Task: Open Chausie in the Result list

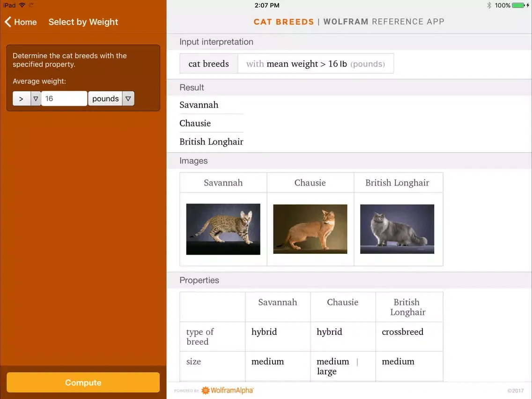Action: [x=195, y=123]
